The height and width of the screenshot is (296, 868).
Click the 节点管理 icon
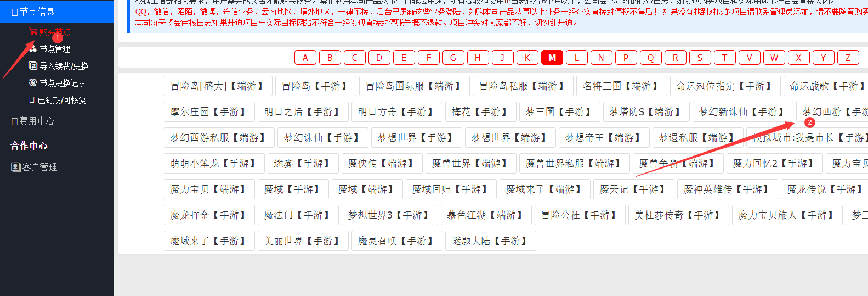pyautogui.click(x=33, y=49)
